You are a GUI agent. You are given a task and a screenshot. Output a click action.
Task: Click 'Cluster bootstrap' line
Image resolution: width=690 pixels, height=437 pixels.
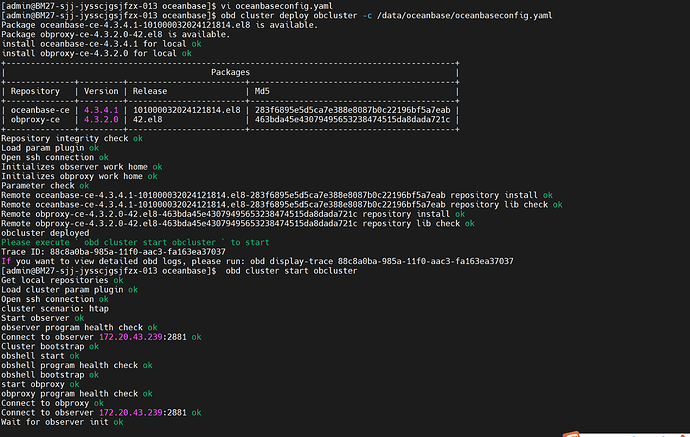point(50,347)
